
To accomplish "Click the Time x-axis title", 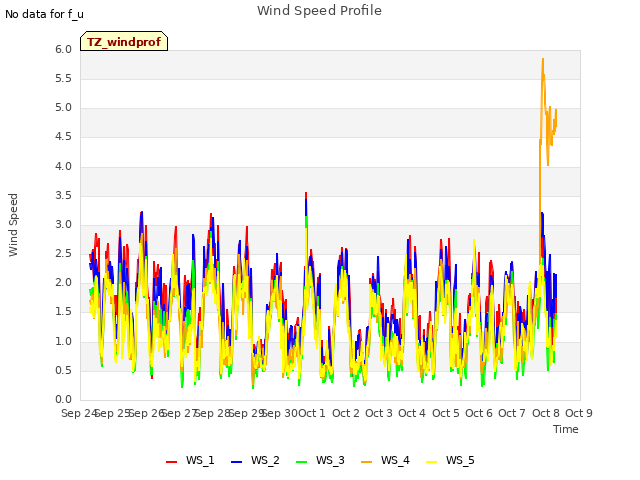I will (x=566, y=429).
